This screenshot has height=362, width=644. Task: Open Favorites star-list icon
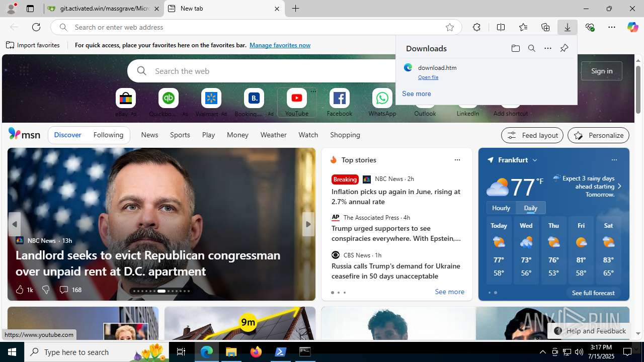tap(523, 27)
